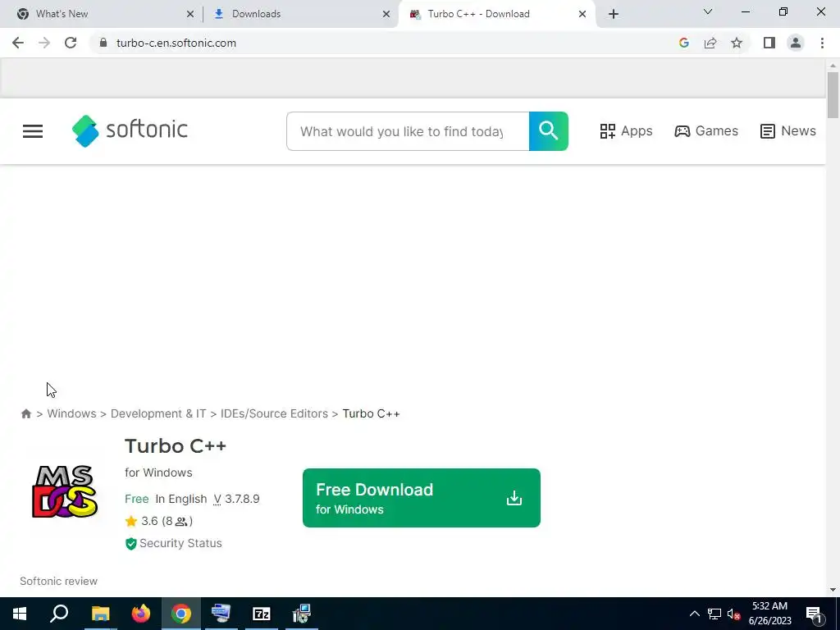
Task: Click the green search magnifier button
Action: pyautogui.click(x=549, y=131)
